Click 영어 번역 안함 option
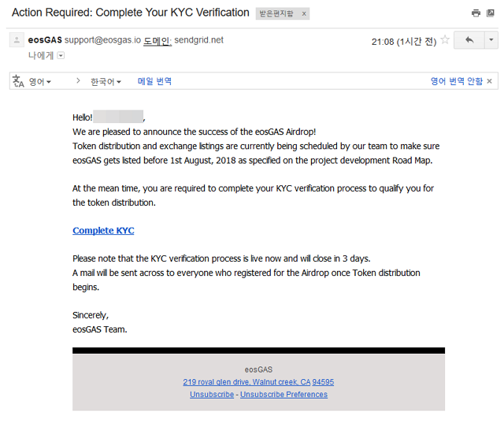 pyautogui.click(x=456, y=81)
